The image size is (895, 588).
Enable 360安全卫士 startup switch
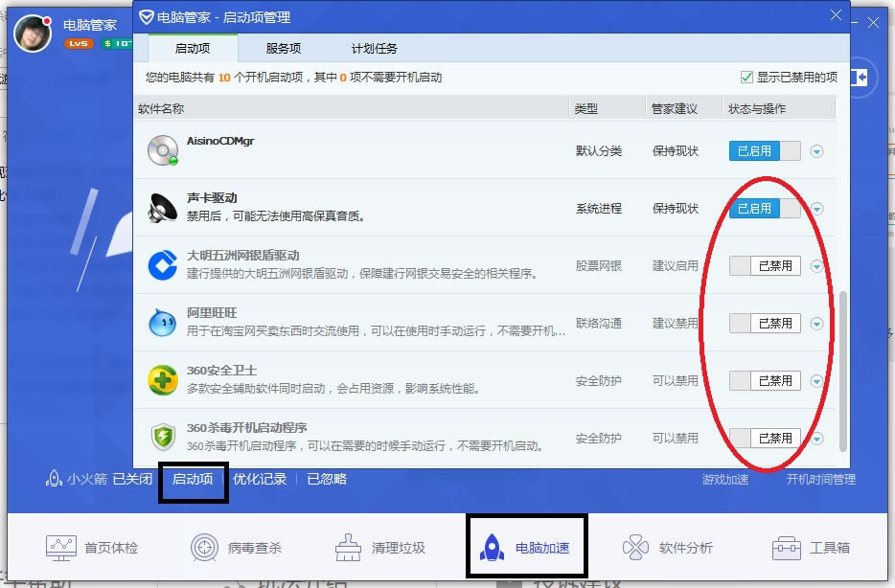[765, 380]
